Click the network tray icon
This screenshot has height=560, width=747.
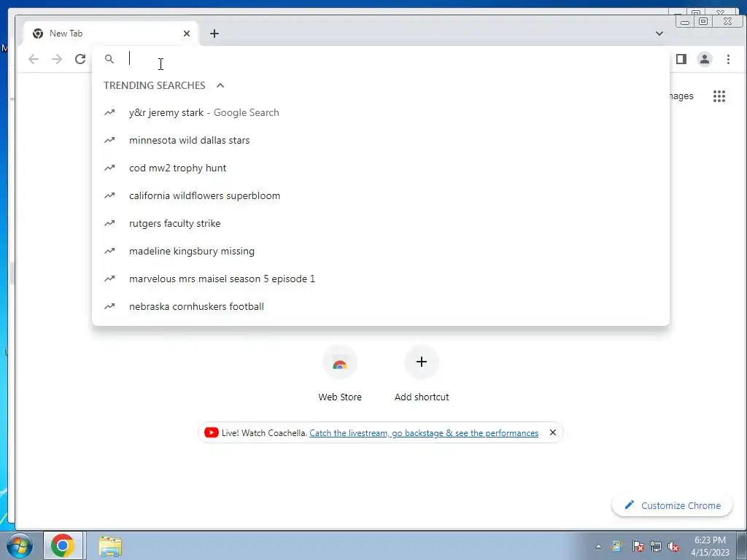pos(656,546)
